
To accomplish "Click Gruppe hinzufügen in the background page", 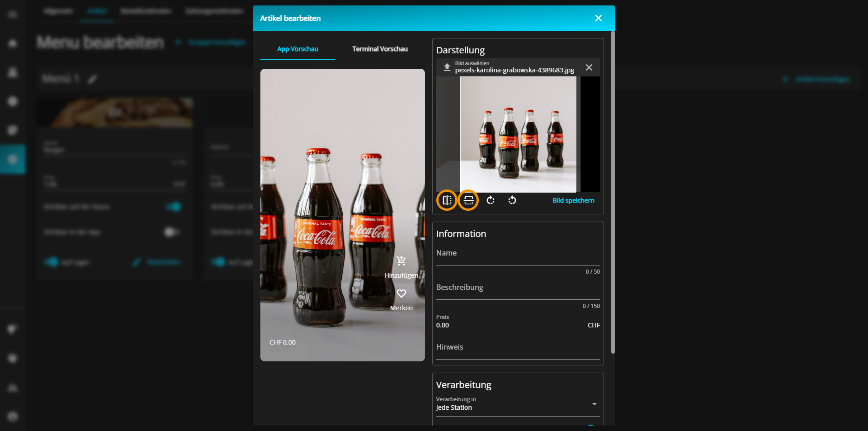I will pyautogui.click(x=212, y=42).
